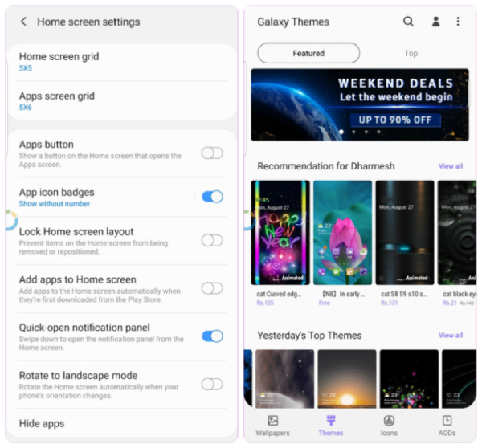Viewport: 482px width, 448px height.
Task: Open Hide apps option
Action: pos(121,423)
